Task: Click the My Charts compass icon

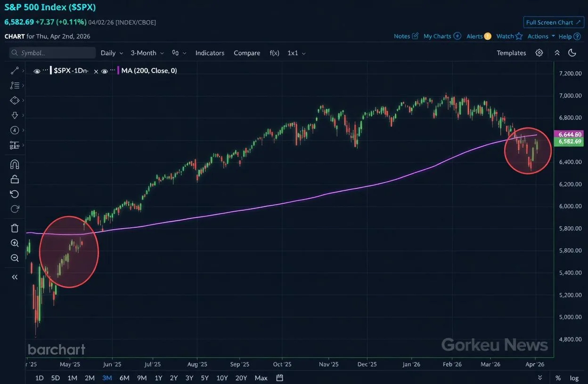Action: click(457, 36)
